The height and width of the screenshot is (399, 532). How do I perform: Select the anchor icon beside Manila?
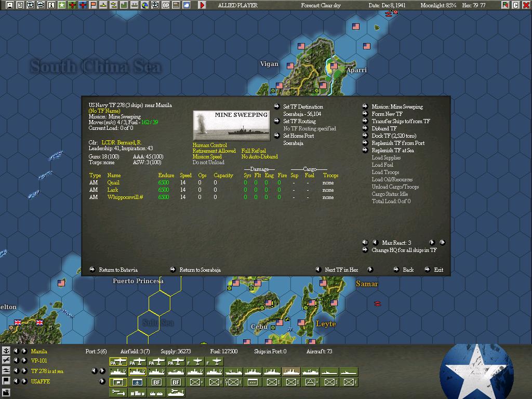click(x=6, y=351)
